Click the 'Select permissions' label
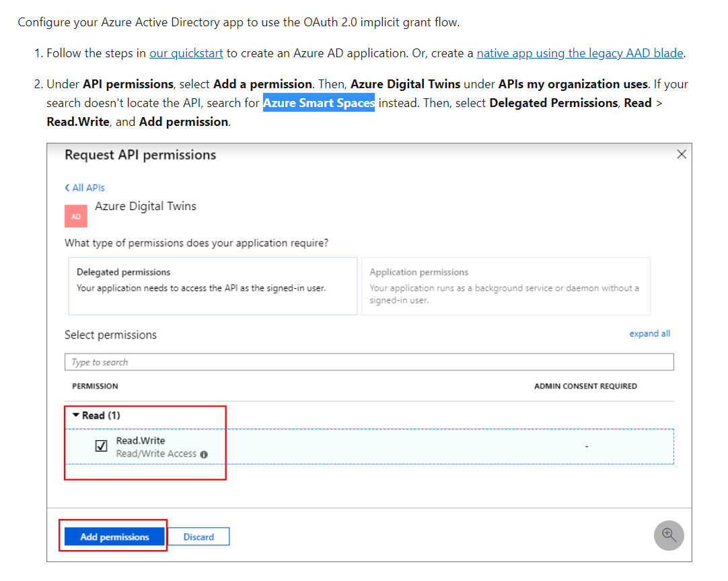728x581 pixels. click(x=110, y=335)
